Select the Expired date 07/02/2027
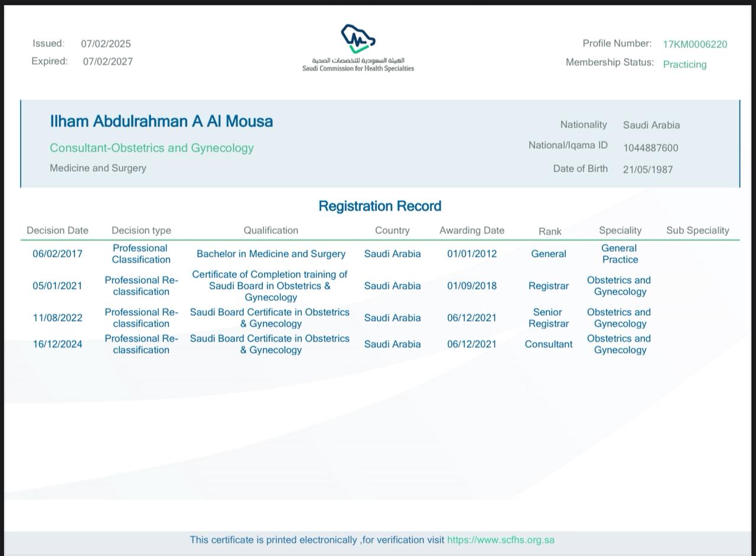 point(107,61)
